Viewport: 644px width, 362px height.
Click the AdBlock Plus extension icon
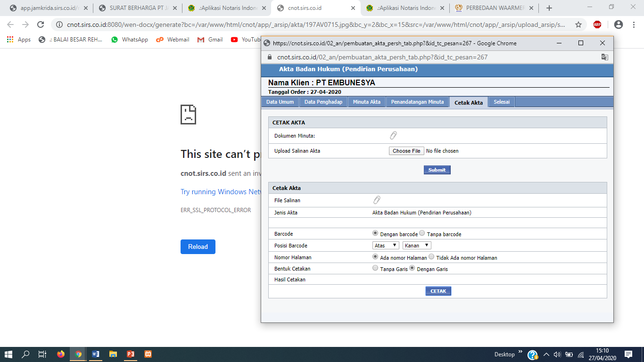[x=597, y=25]
